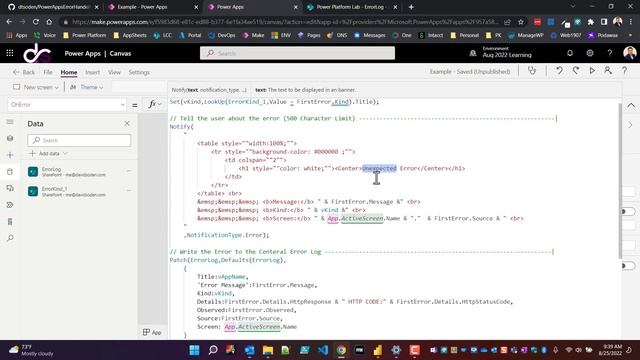Close the Data panel
The height and width of the screenshot is (360, 640).
tap(127, 123)
